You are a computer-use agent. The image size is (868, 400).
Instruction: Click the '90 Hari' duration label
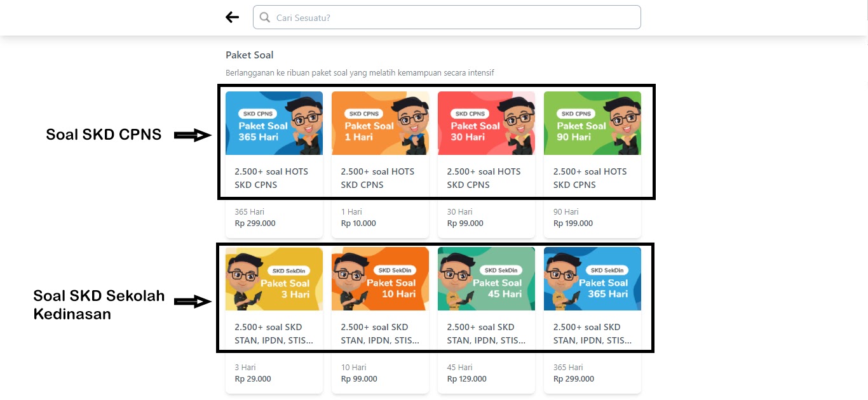coord(566,212)
